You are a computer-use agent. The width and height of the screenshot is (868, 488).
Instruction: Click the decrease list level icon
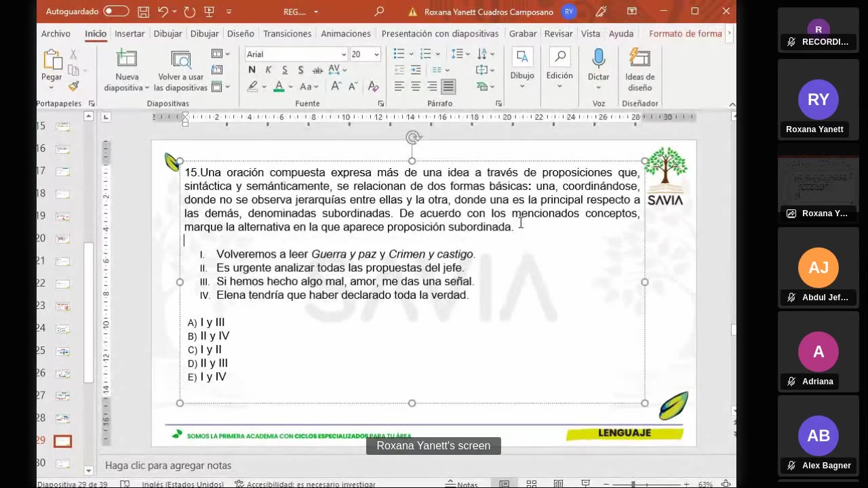(399, 70)
